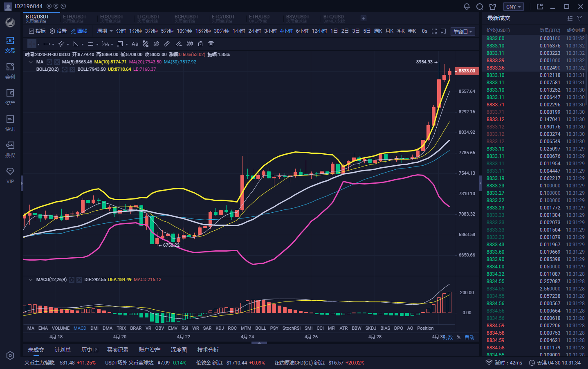Select the Fibonacci levels drawing tool

(x=91, y=44)
